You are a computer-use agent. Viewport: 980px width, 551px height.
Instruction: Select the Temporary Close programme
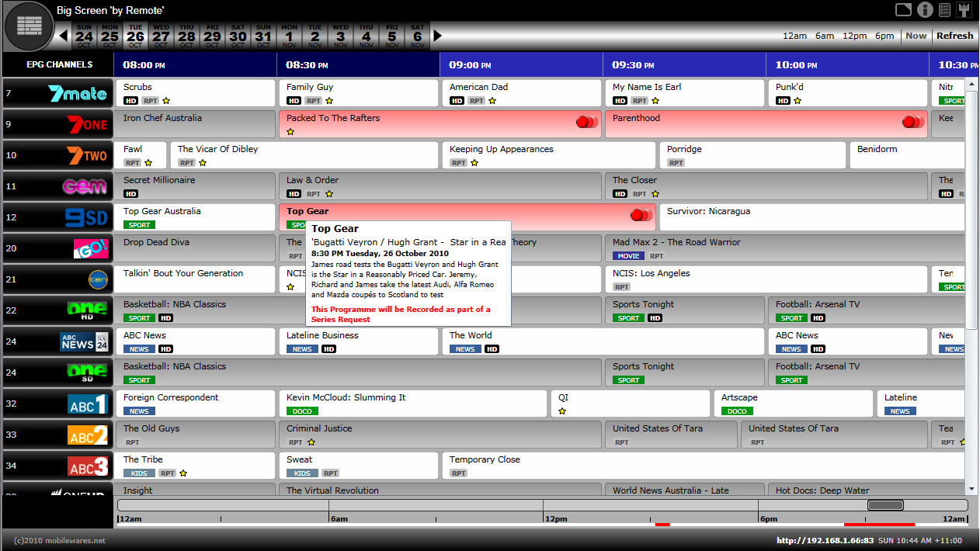pos(704,466)
